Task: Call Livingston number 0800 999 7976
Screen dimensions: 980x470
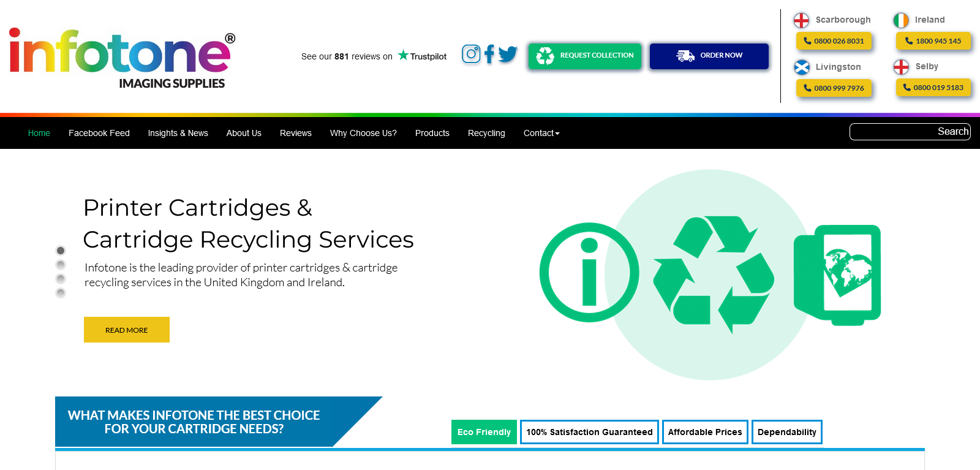Action: tap(834, 88)
